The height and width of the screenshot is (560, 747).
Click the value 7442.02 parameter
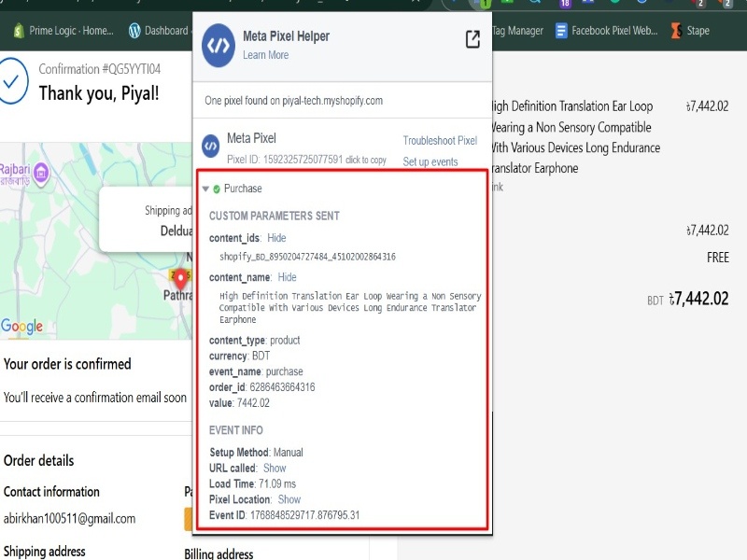coord(239,403)
